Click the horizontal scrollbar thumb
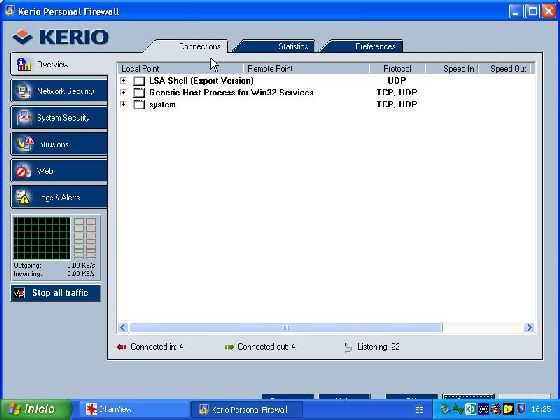Viewport: 560px width, 420px height. pos(286,328)
